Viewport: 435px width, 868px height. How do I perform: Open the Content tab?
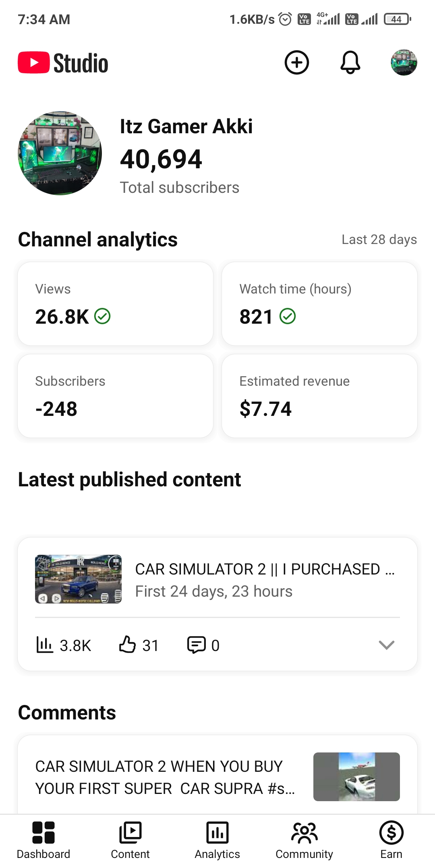(130, 840)
